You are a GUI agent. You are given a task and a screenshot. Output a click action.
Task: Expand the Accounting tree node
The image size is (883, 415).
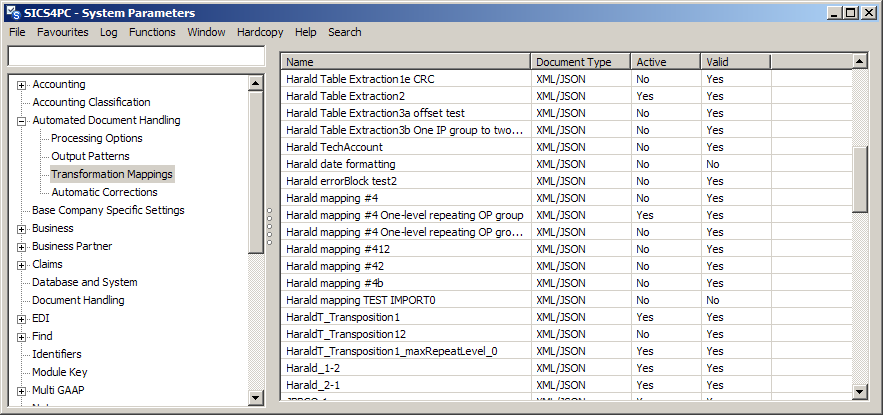coord(21,85)
